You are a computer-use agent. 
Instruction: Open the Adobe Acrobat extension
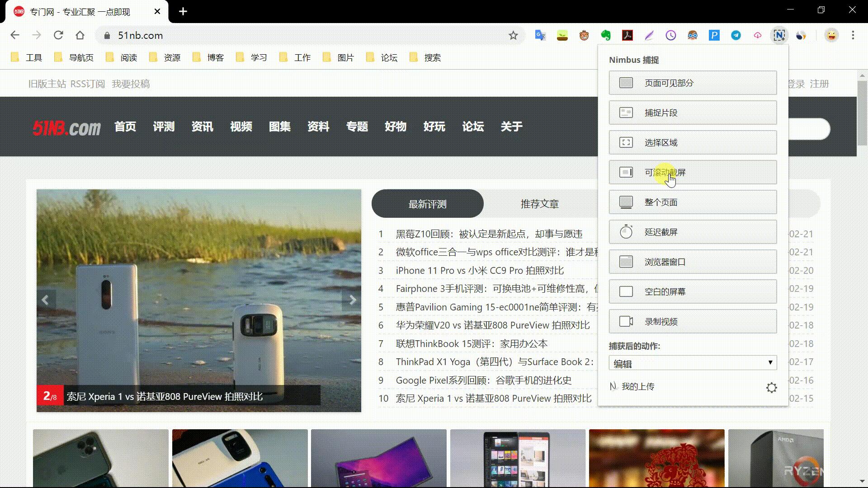pos(627,35)
